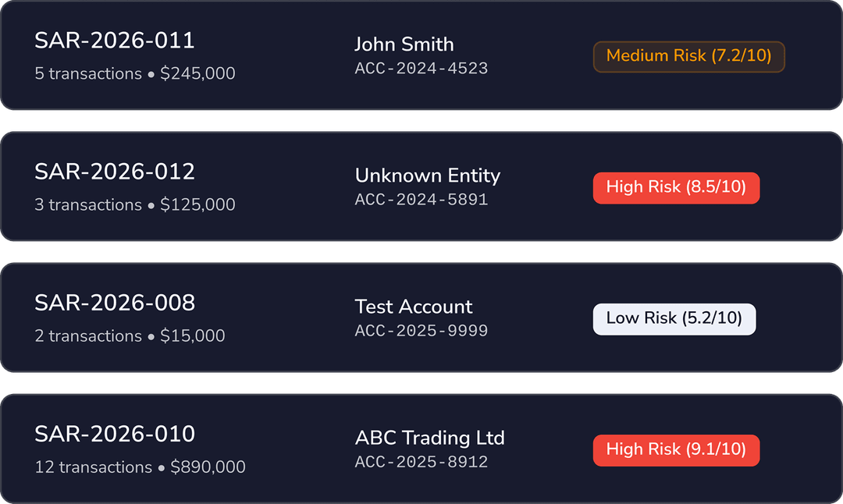Viewport: 843px width, 504px height.
Task: Select the Unknown Entity subject name
Action: [428, 176]
